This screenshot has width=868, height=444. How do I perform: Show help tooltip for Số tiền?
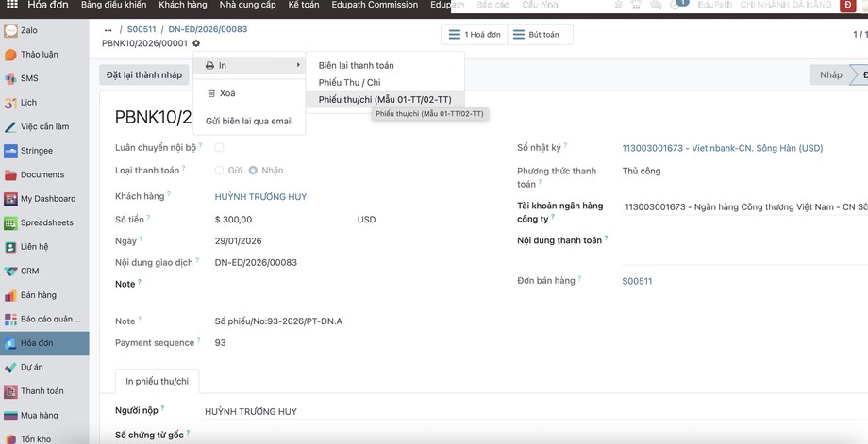click(x=148, y=218)
